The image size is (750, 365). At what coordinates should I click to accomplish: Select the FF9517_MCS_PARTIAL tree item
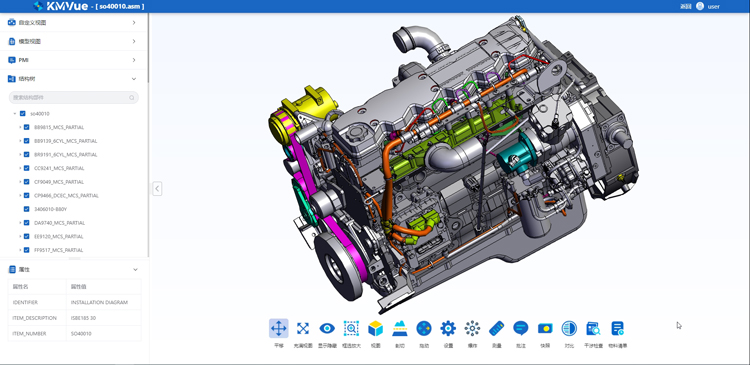coord(59,250)
